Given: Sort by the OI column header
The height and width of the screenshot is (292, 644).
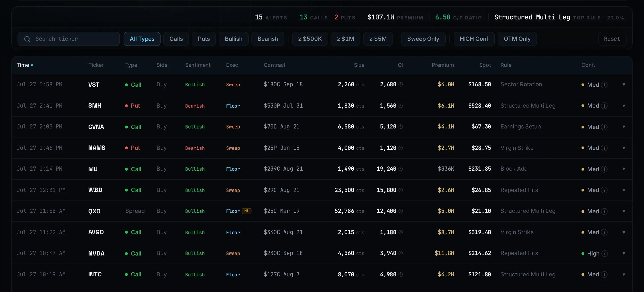Looking at the screenshot, I should (400, 65).
